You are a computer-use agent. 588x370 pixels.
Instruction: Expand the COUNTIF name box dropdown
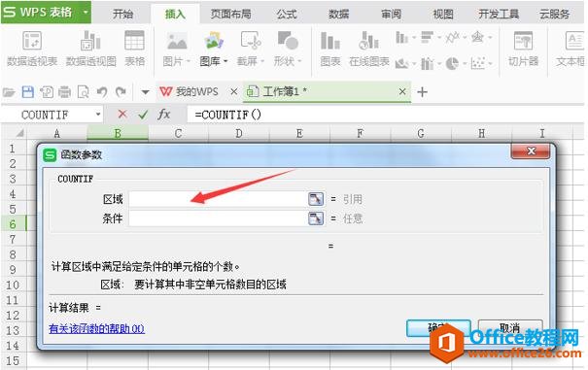[x=98, y=114]
